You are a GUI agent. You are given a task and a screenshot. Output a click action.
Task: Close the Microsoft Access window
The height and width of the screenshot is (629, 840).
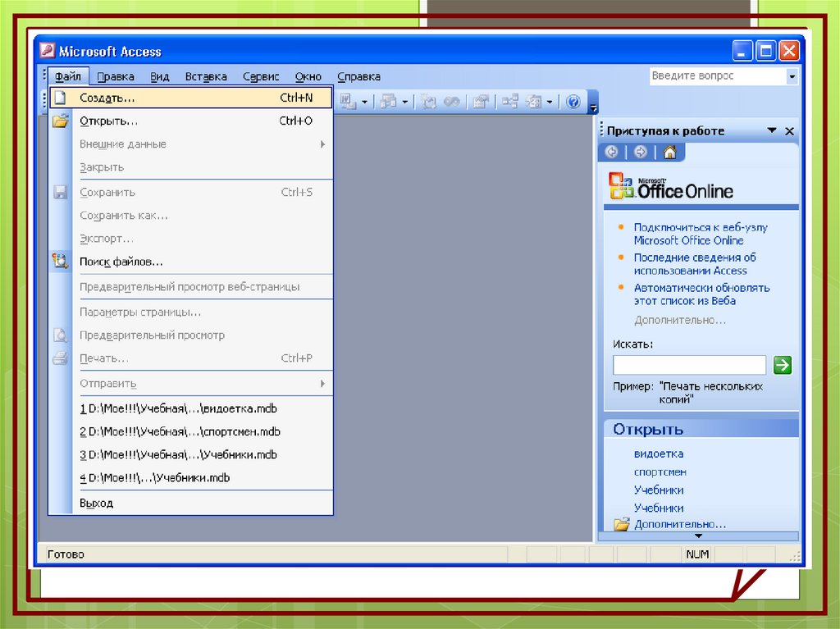(x=789, y=51)
